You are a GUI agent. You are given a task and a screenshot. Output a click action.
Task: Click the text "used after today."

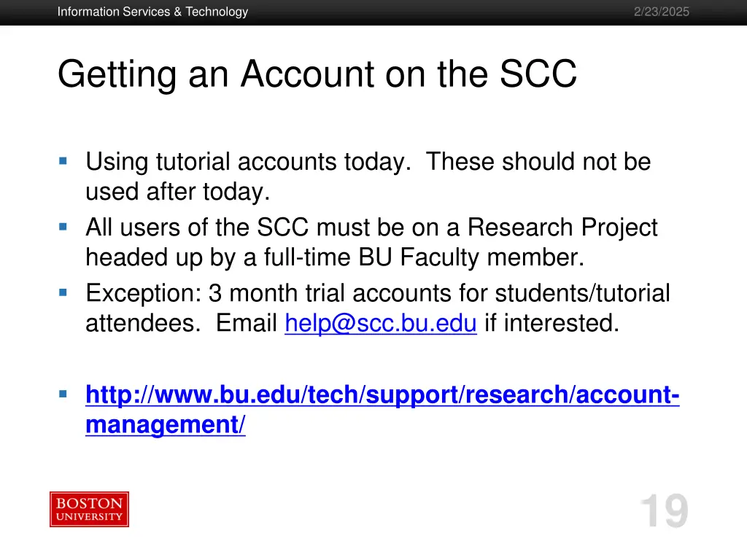click(x=178, y=192)
